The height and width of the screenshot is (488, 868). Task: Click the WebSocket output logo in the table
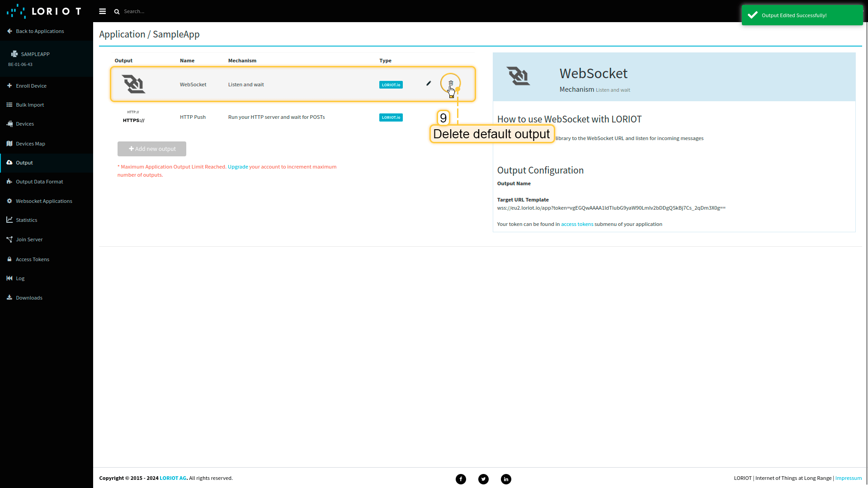click(133, 84)
